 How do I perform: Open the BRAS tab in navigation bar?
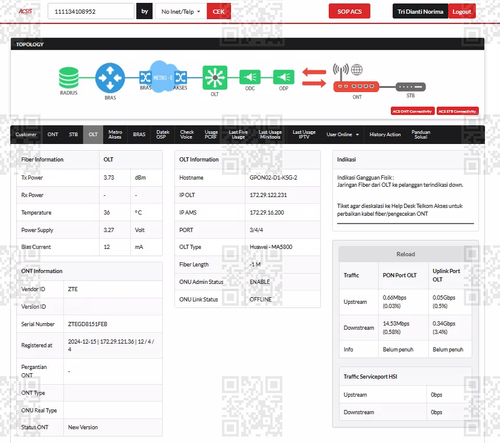pyautogui.click(x=139, y=134)
